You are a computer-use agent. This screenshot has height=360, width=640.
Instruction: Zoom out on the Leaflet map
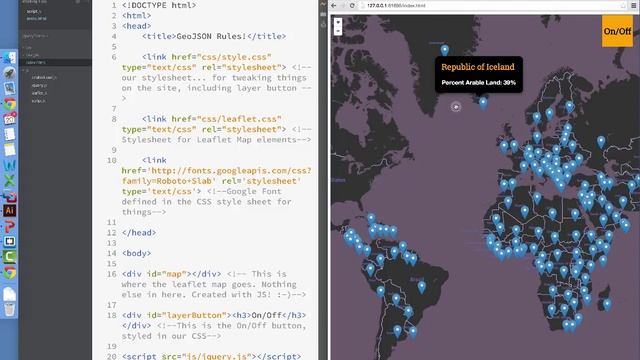coord(338,31)
